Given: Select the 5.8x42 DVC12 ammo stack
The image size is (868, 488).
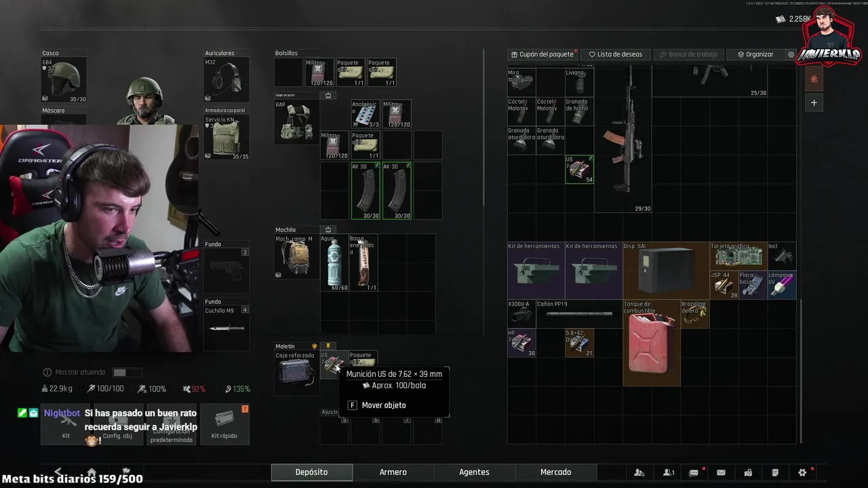Looking at the screenshot, I should point(579,343).
